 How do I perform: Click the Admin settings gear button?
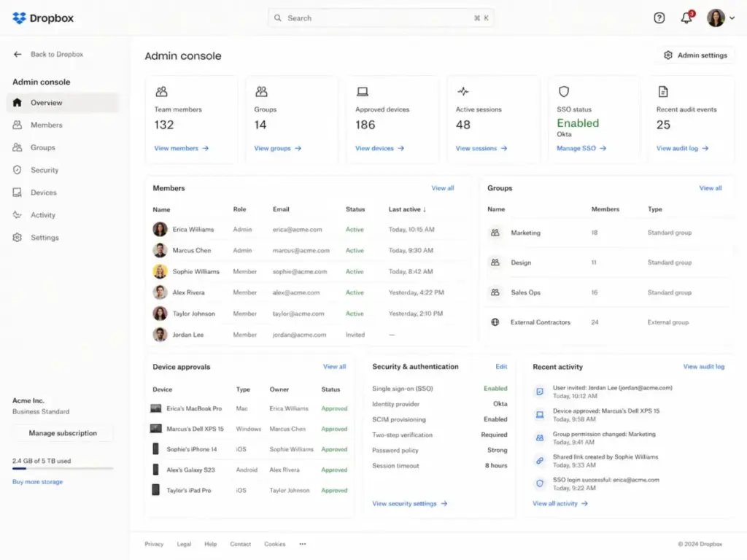696,55
